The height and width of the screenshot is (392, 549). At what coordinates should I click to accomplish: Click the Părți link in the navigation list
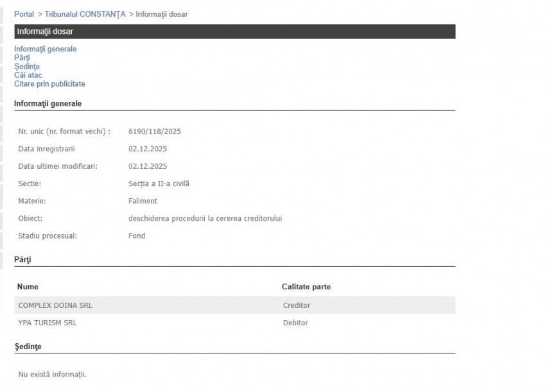pyautogui.click(x=22, y=58)
